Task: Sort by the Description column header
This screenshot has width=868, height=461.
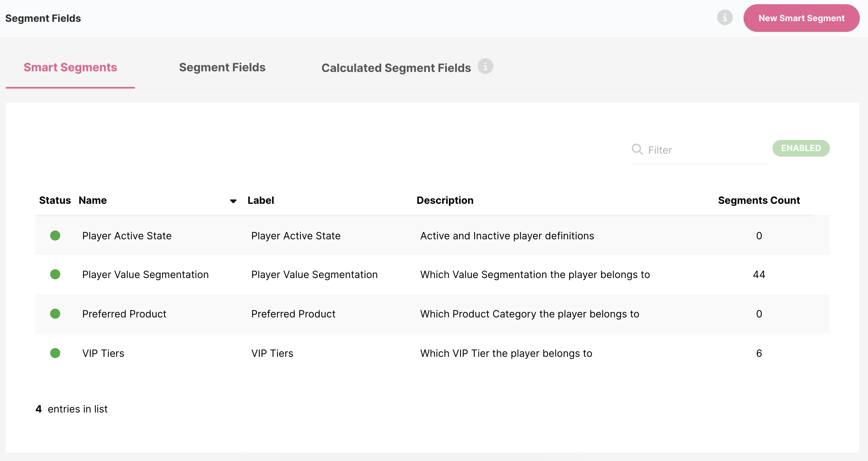Action: [x=445, y=200]
